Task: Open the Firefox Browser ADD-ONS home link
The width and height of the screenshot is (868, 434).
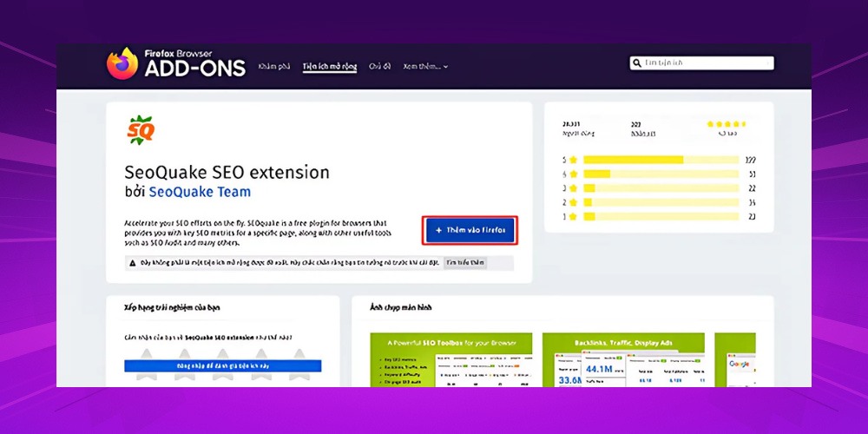Action: (x=176, y=63)
